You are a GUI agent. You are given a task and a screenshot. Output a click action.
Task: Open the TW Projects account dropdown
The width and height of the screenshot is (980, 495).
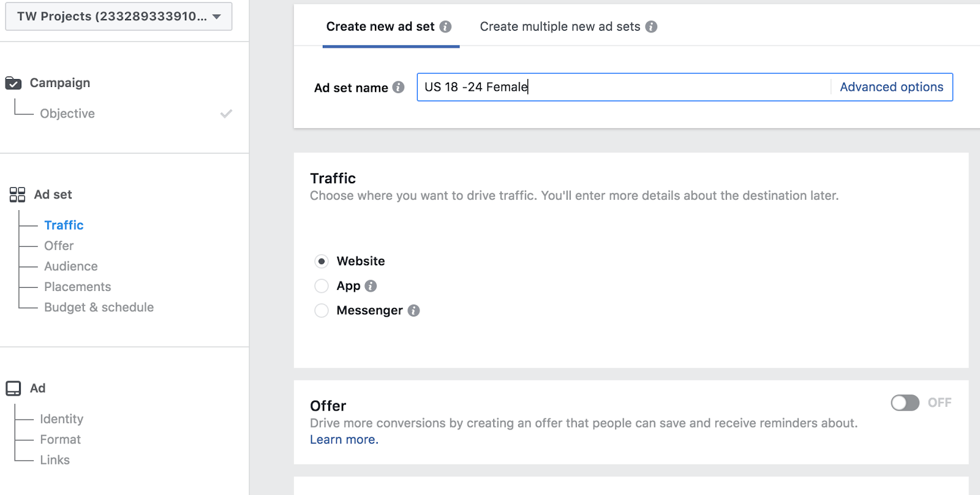click(x=119, y=17)
